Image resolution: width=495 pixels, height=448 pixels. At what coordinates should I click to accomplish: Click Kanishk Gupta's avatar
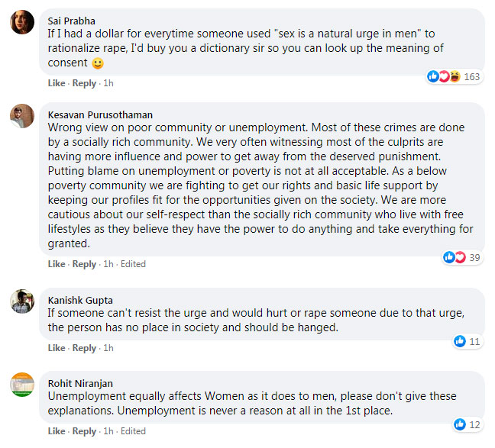[x=21, y=301]
